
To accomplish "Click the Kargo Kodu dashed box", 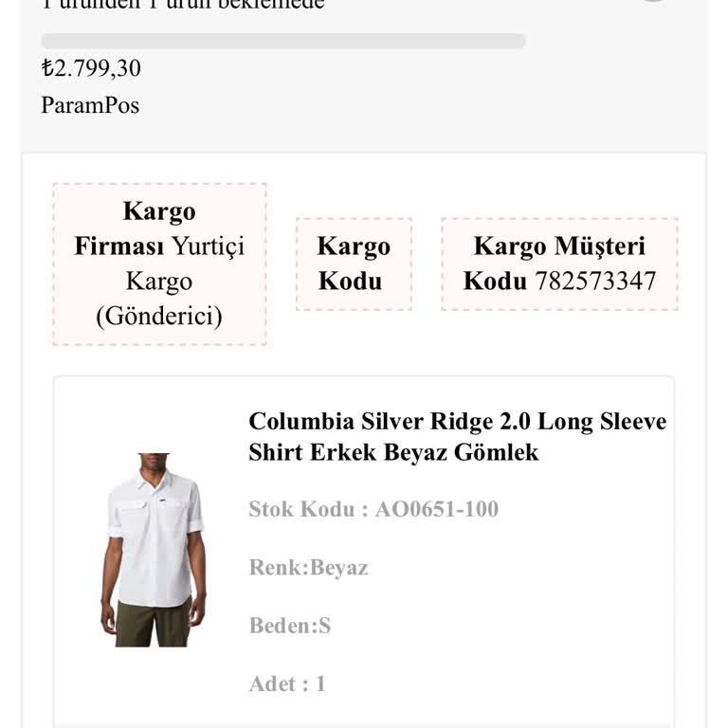I will coord(354,264).
